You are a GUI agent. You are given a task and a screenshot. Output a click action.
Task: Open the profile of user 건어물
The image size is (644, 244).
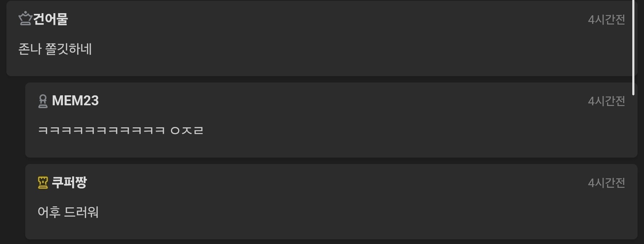pos(50,19)
